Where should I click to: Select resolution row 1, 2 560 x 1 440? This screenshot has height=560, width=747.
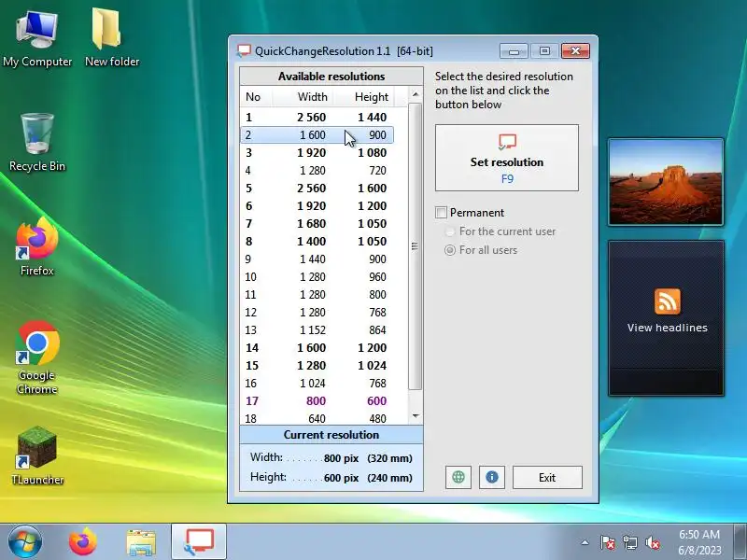point(317,118)
